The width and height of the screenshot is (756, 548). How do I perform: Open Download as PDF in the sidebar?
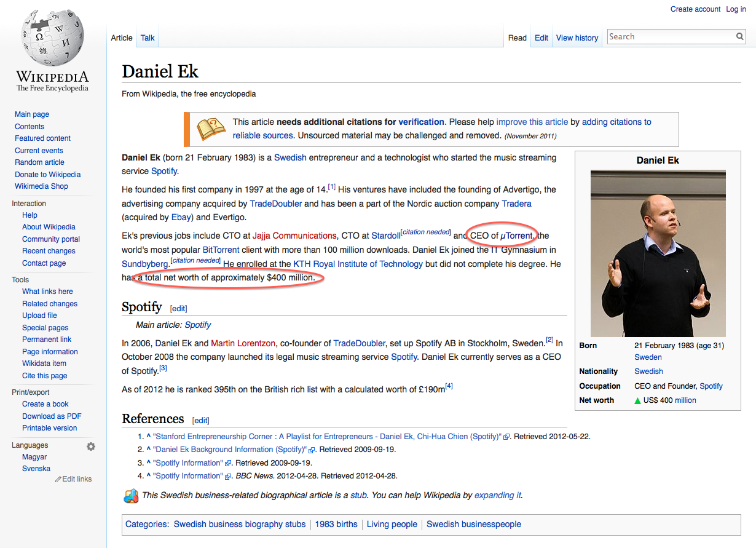pyautogui.click(x=52, y=416)
